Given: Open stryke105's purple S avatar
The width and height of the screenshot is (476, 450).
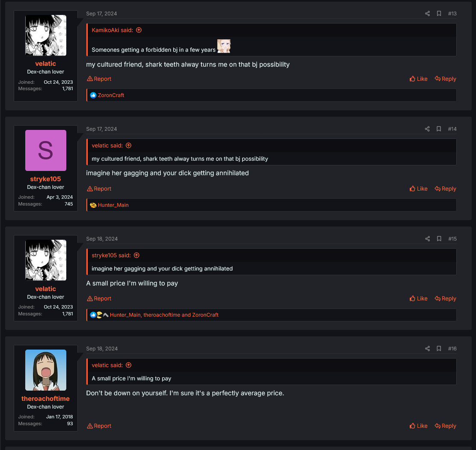Looking at the screenshot, I should coord(46,150).
